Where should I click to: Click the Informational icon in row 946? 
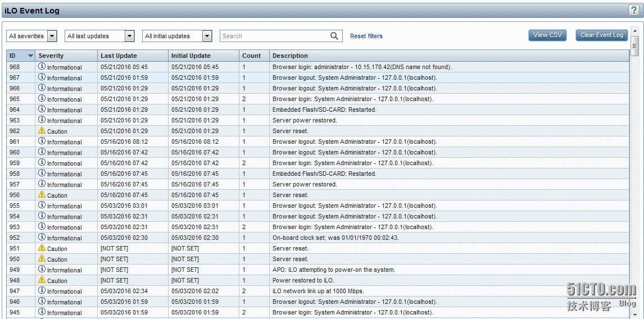coord(42,301)
